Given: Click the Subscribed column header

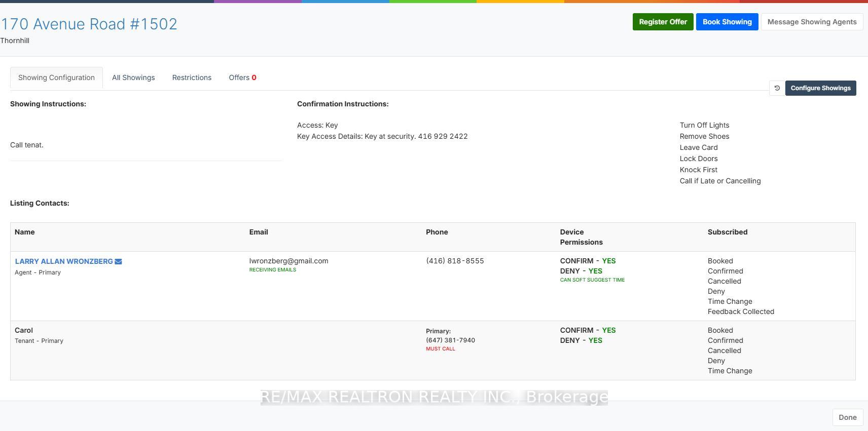Looking at the screenshot, I should coord(728,232).
